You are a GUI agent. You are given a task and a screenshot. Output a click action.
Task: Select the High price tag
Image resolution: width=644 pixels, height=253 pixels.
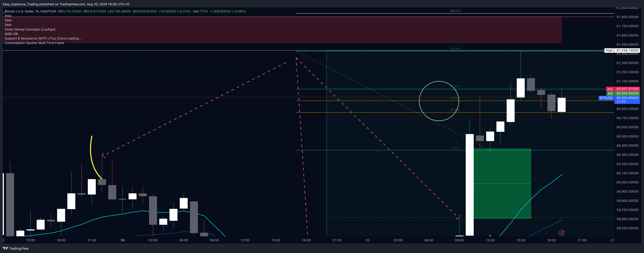coord(609,50)
